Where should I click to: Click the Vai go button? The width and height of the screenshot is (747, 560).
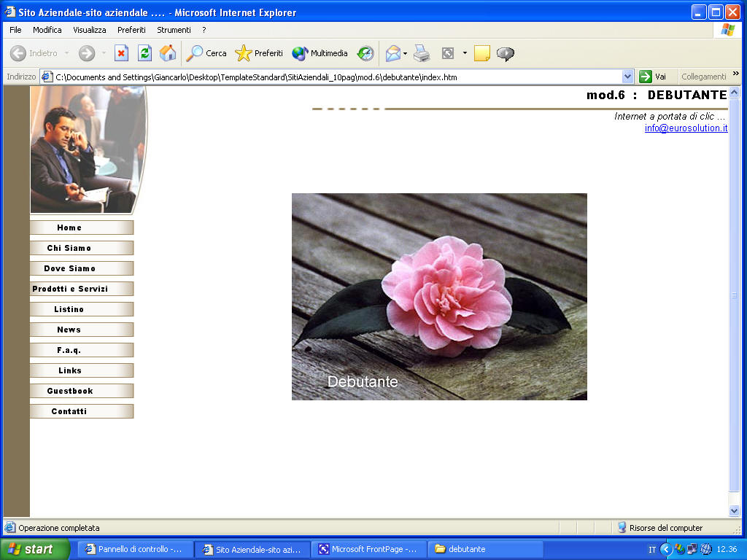click(653, 77)
